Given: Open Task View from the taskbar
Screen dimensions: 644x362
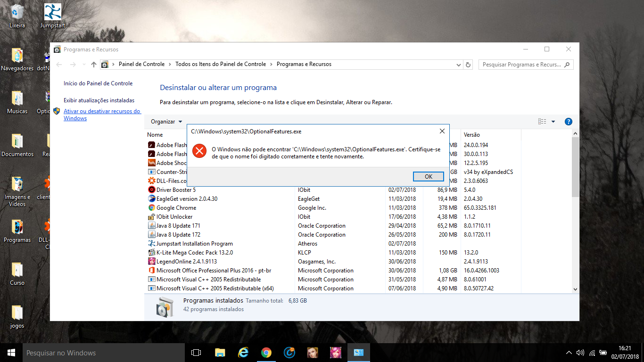Looking at the screenshot, I should pyautogui.click(x=196, y=353).
